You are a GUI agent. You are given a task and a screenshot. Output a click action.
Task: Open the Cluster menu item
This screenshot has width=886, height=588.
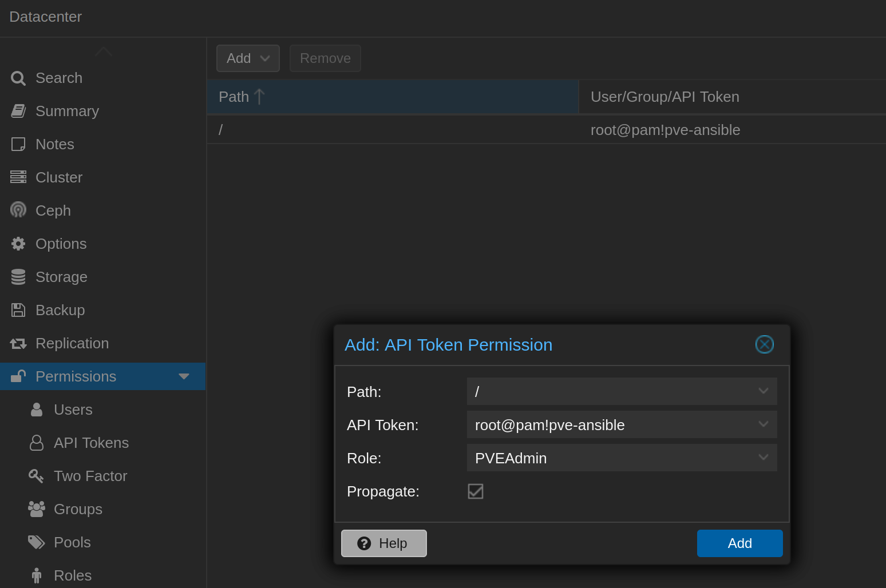click(x=59, y=177)
